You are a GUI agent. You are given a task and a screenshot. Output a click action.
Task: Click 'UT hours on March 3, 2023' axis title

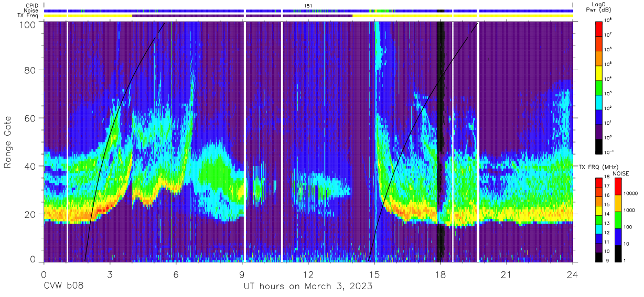[308, 287]
